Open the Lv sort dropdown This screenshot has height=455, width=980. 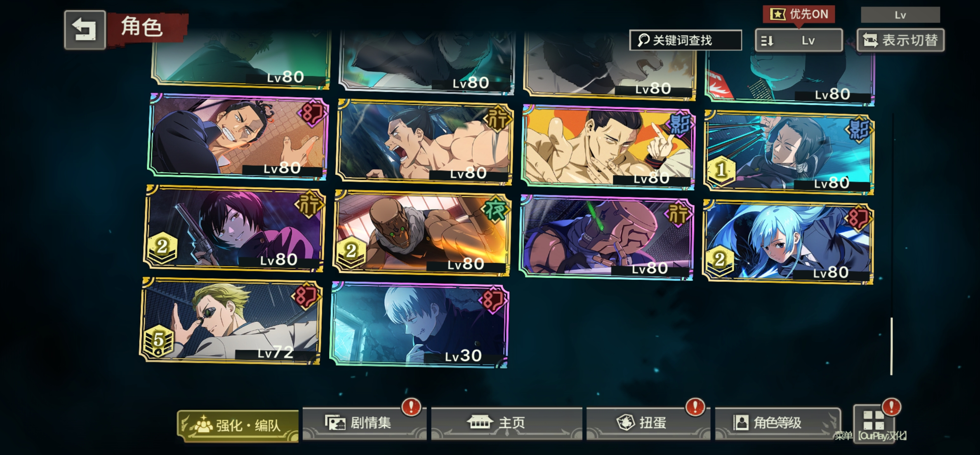(799, 40)
